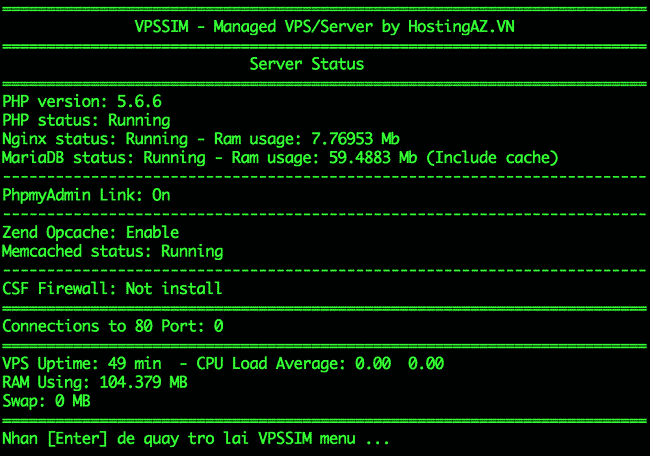
Task: Select the Swap 0 MB line
Action: (46, 401)
